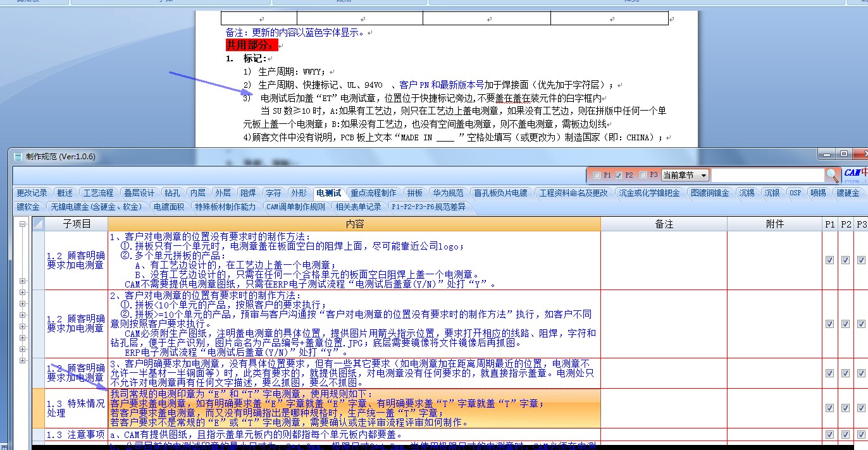Switch to the 电镀面积 tab

pos(168,207)
